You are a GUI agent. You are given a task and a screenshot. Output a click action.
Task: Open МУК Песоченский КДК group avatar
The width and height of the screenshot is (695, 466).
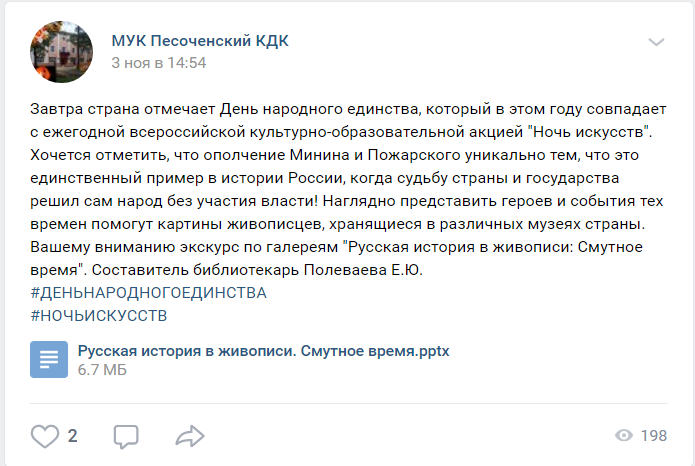(x=62, y=52)
